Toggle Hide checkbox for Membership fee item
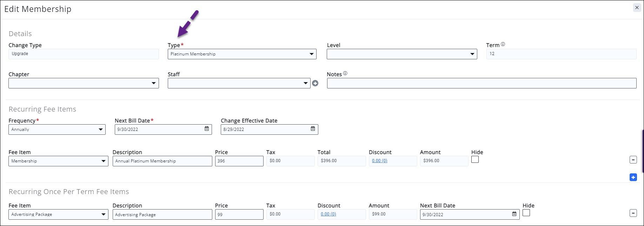The height and width of the screenshot is (226, 644). [x=475, y=160]
